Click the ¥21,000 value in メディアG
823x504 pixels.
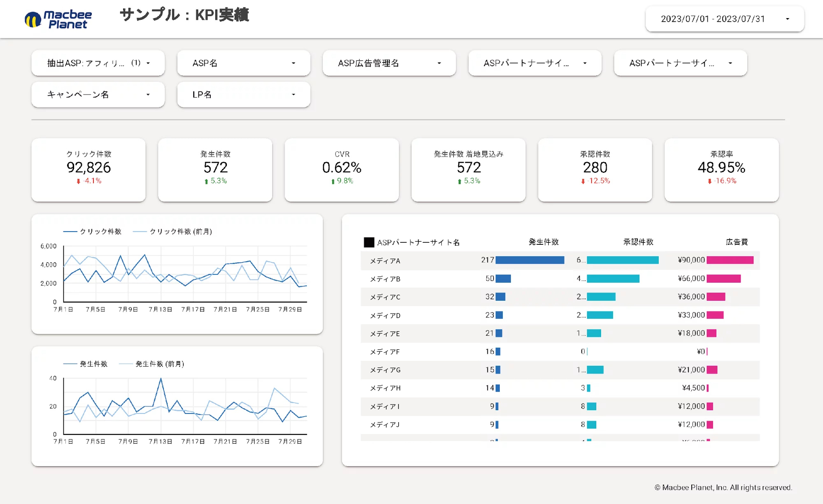[691, 370]
